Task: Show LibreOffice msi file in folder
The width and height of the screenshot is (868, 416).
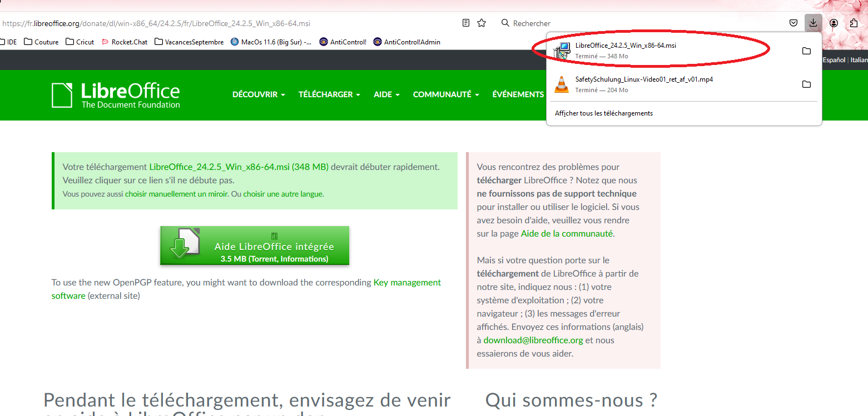Action: click(806, 51)
